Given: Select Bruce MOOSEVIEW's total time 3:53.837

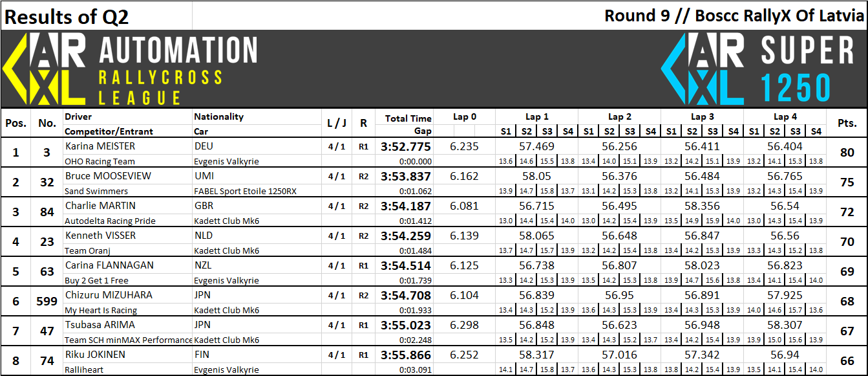Looking at the screenshot, I should tap(405, 177).
